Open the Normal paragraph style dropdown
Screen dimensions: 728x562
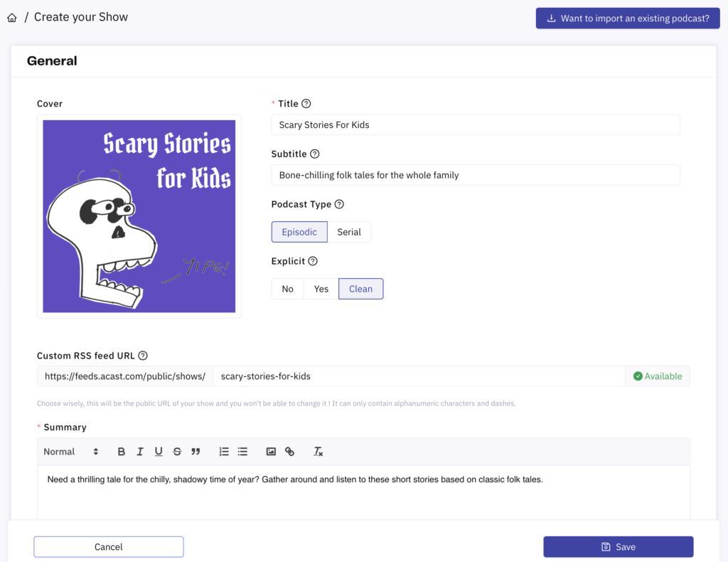tap(71, 451)
